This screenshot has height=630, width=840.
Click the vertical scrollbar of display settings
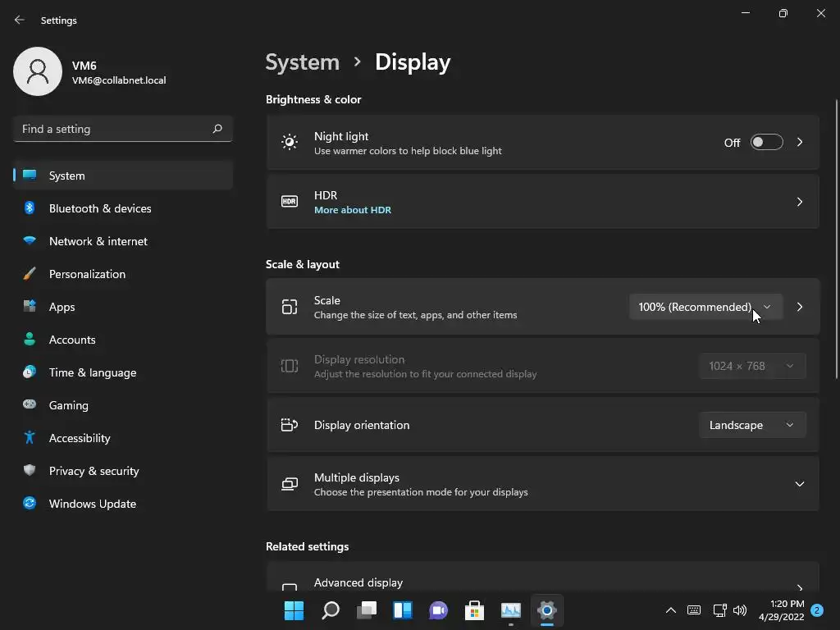(x=837, y=240)
